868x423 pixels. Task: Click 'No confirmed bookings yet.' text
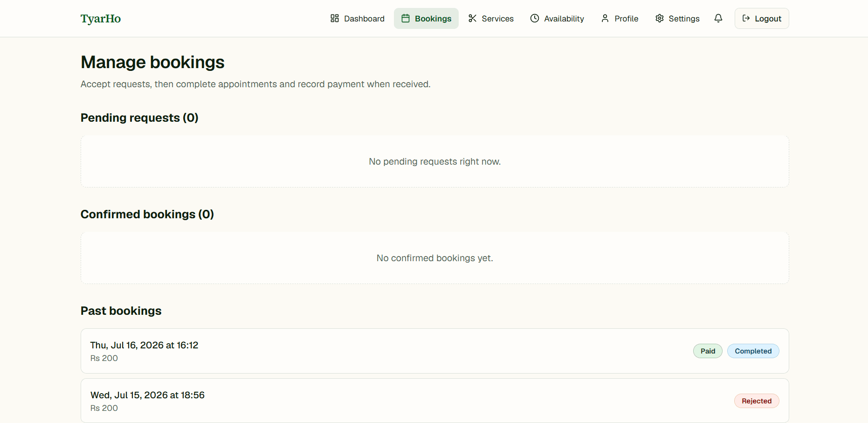pos(434,258)
